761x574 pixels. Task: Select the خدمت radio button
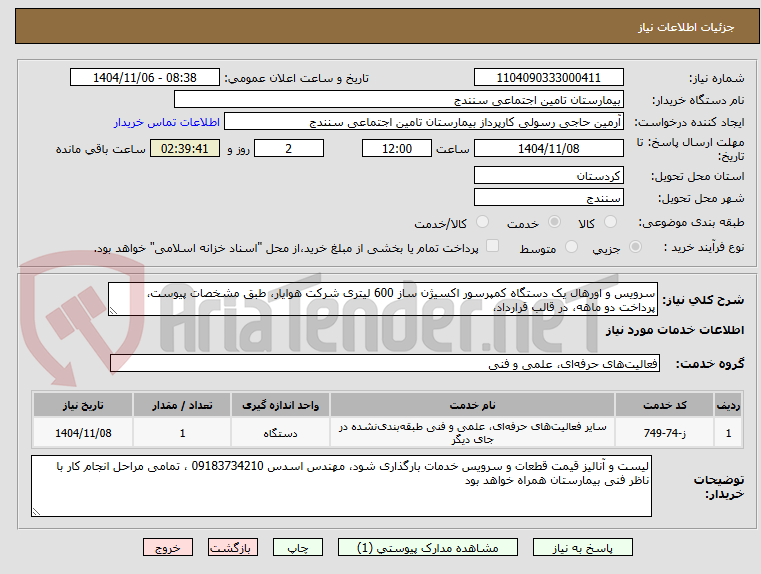click(x=554, y=222)
